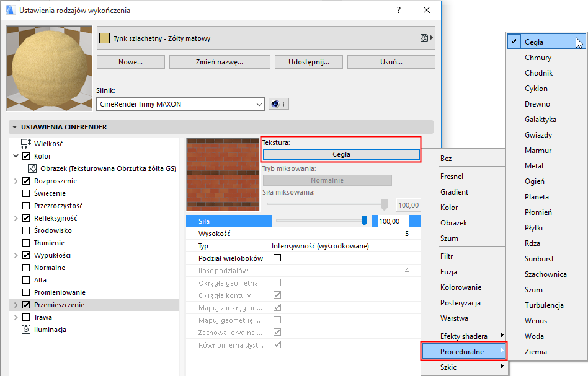Image resolution: width=588 pixels, height=376 pixels.
Task: Expand the Przemieszczenie tree node
Action: 16,305
